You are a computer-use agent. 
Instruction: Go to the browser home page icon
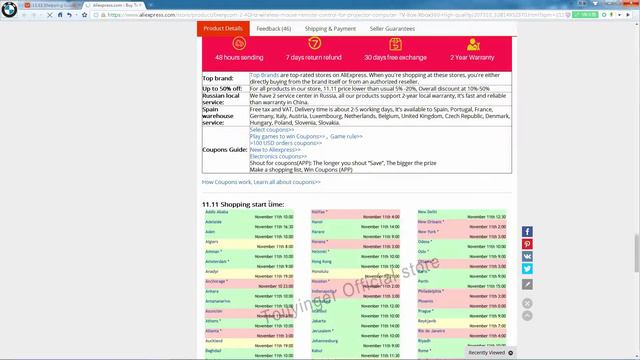click(x=60, y=15)
